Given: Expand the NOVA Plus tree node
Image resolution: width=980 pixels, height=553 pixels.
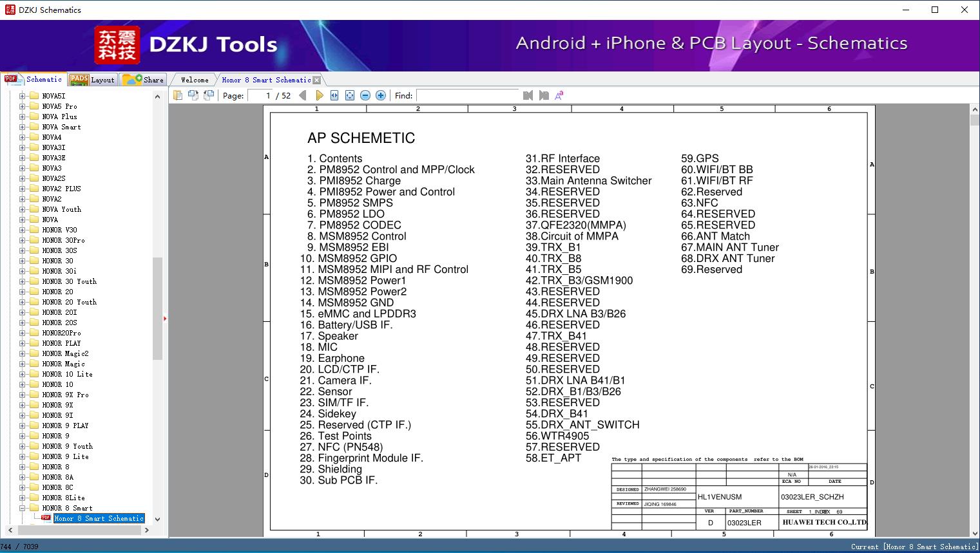Looking at the screenshot, I should (x=23, y=117).
